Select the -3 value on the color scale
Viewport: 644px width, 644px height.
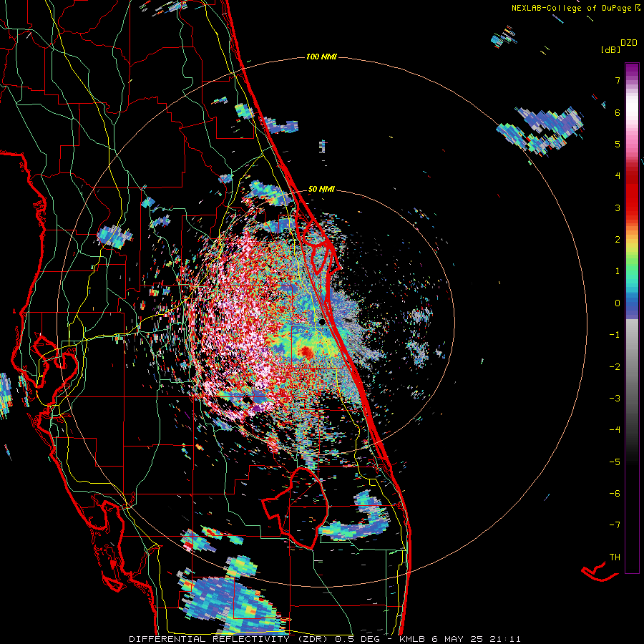coord(615,399)
